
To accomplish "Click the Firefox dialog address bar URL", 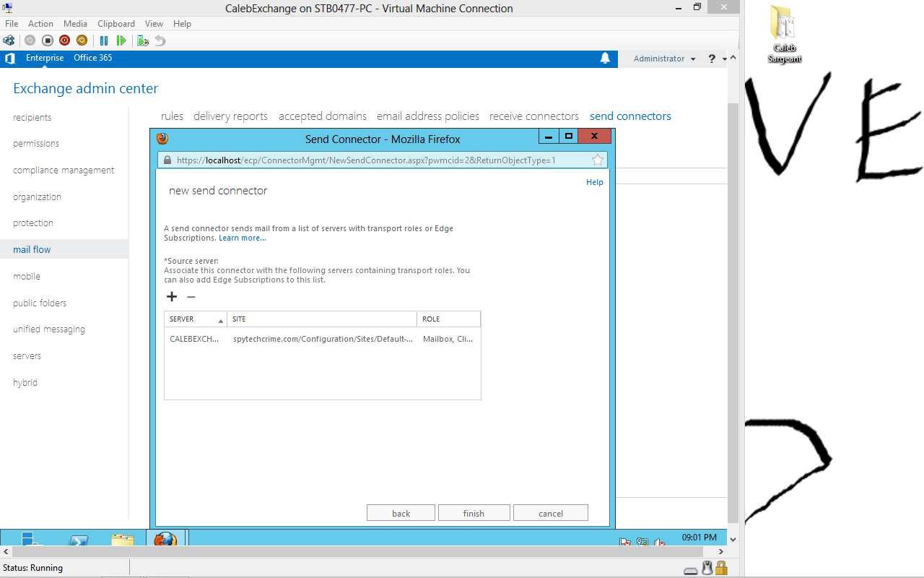I will pos(366,160).
